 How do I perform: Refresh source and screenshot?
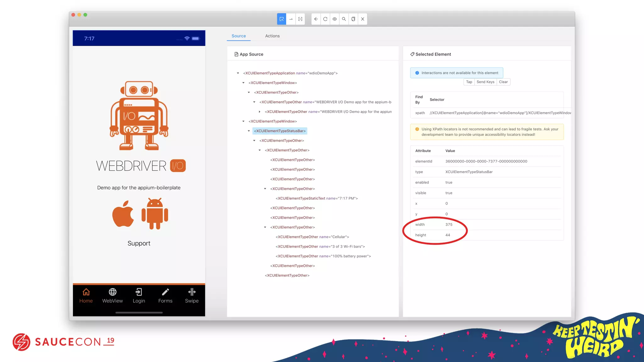[x=325, y=19]
